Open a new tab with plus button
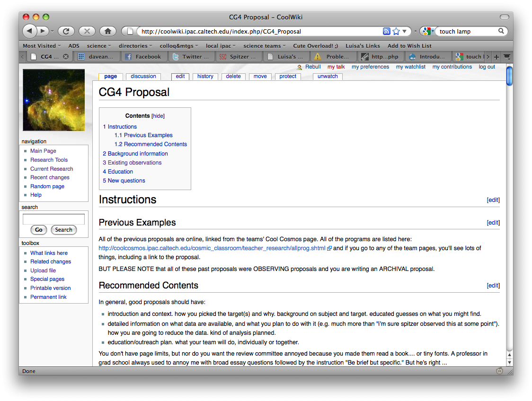The height and width of the screenshot is (401, 532). tap(496, 57)
